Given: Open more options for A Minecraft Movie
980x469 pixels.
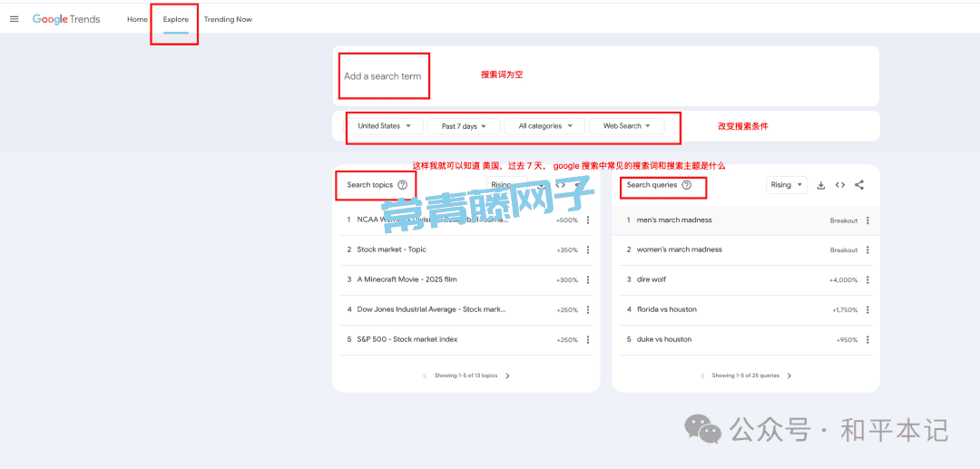Looking at the screenshot, I should click(588, 279).
